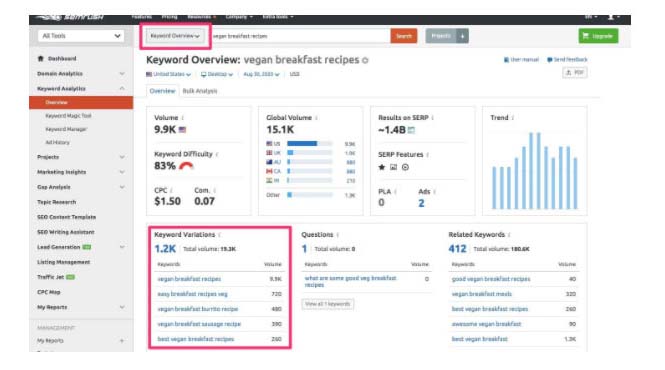Click the plus icon next to Projects button
The image size is (665, 370).
pyautogui.click(x=462, y=36)
